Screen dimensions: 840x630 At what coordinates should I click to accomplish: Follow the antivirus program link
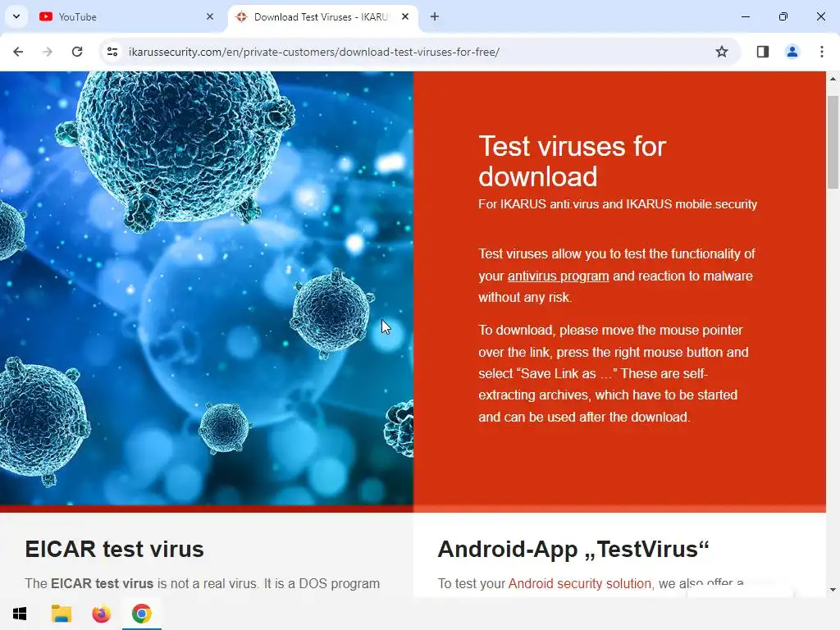558,276
